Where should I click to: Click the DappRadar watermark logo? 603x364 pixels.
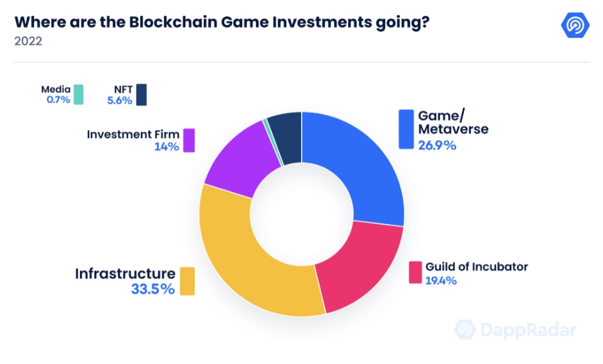pos(515,330)
